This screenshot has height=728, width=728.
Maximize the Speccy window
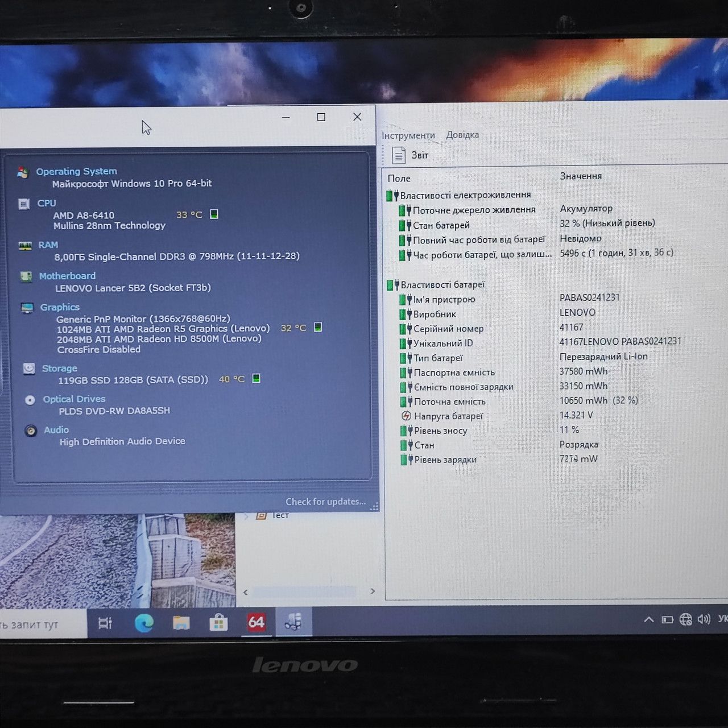click(321, 117)
